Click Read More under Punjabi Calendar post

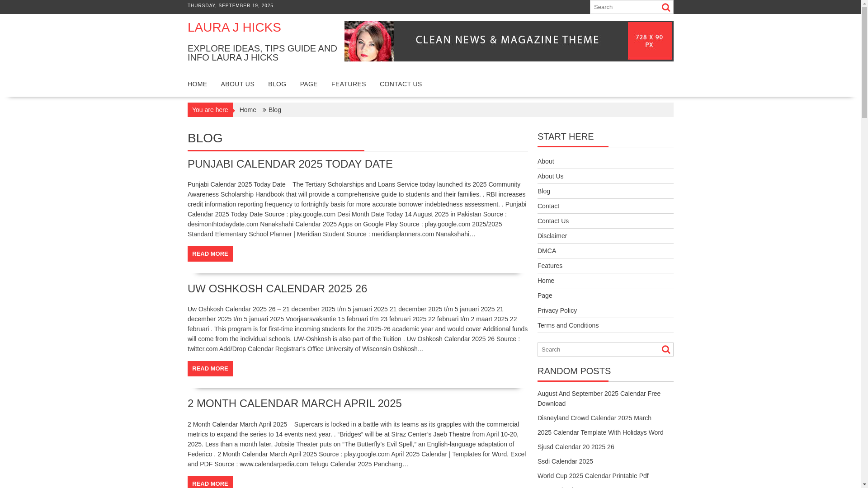210,254
